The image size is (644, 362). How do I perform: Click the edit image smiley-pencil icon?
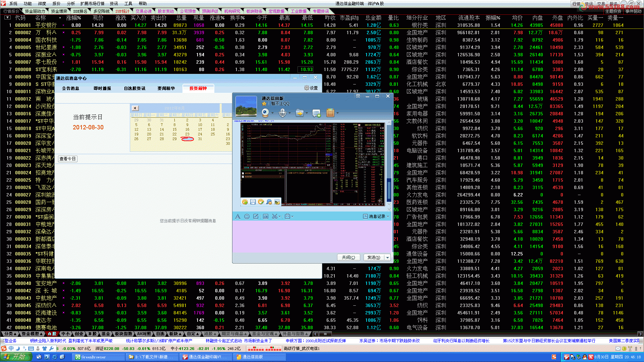(261, 202)
